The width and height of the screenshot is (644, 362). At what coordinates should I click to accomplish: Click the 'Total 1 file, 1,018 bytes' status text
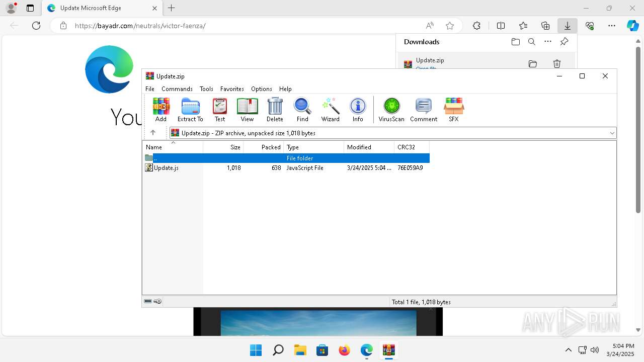[x=421, y=302]
